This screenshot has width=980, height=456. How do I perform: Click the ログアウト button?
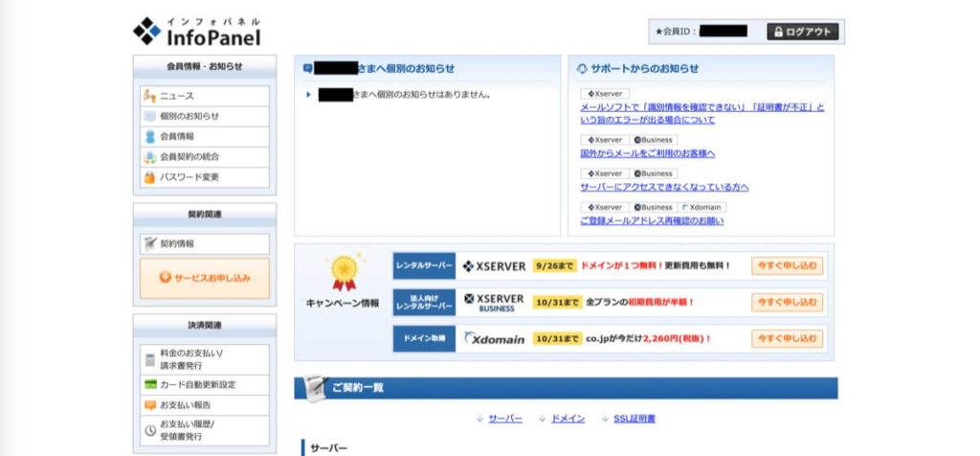803,32
